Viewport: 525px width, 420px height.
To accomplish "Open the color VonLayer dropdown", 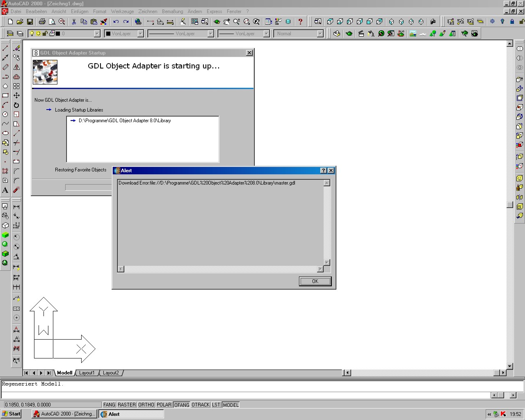I will point(140,34).
